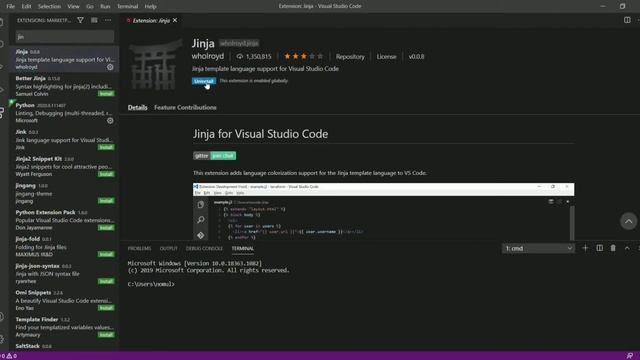Screen dimensions: 640x360
Task: Switch to the Details tab
Action: [x=138, y=107]
